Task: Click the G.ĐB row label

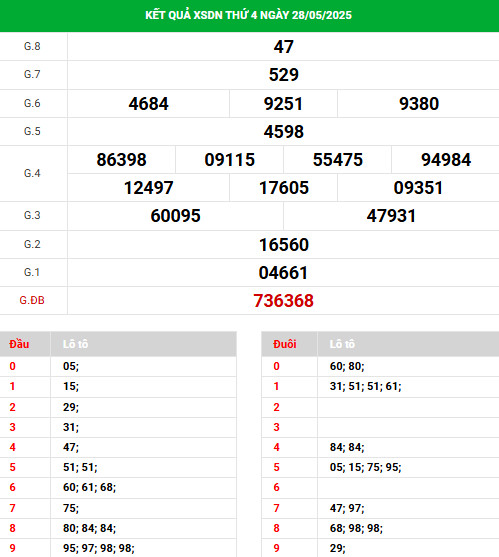Action: (x=32, y=301)
